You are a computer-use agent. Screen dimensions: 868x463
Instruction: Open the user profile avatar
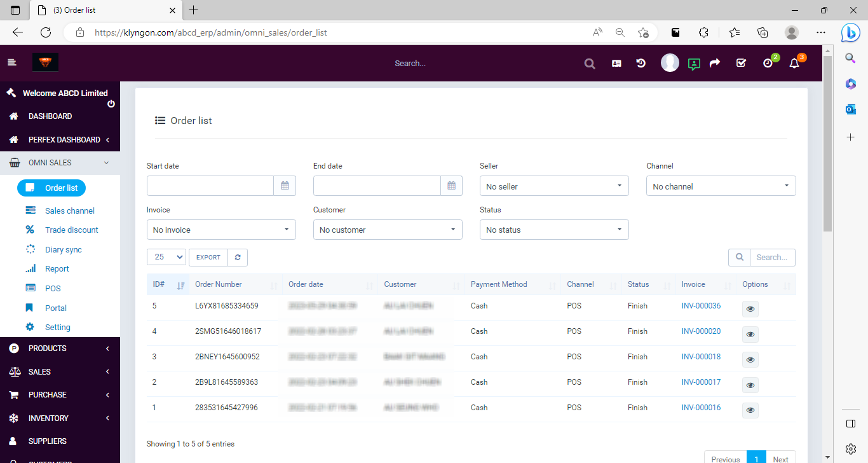(670, 62)
